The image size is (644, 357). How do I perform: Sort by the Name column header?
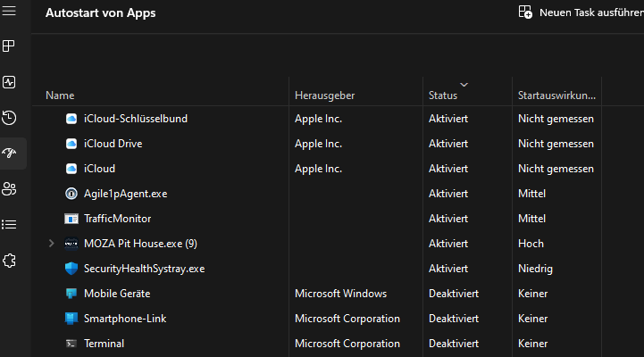click(60, 95)
